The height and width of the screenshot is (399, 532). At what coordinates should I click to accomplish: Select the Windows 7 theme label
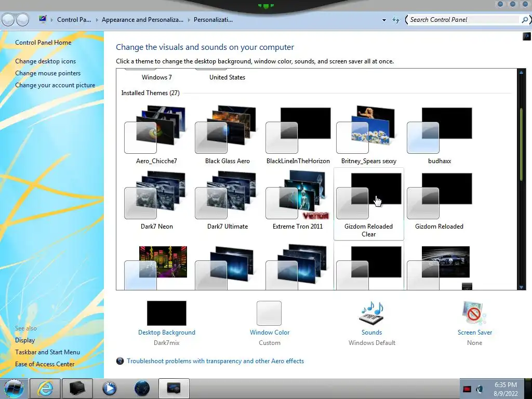coord(157,77)
